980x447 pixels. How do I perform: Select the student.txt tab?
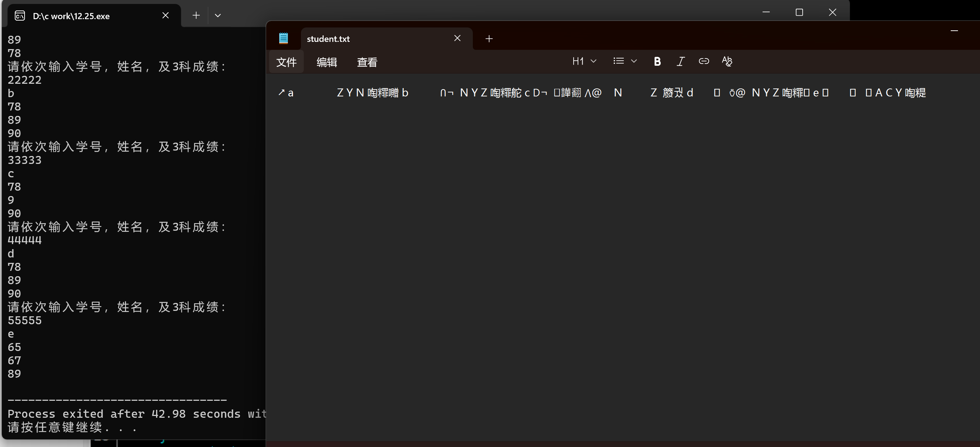point(342,38)
